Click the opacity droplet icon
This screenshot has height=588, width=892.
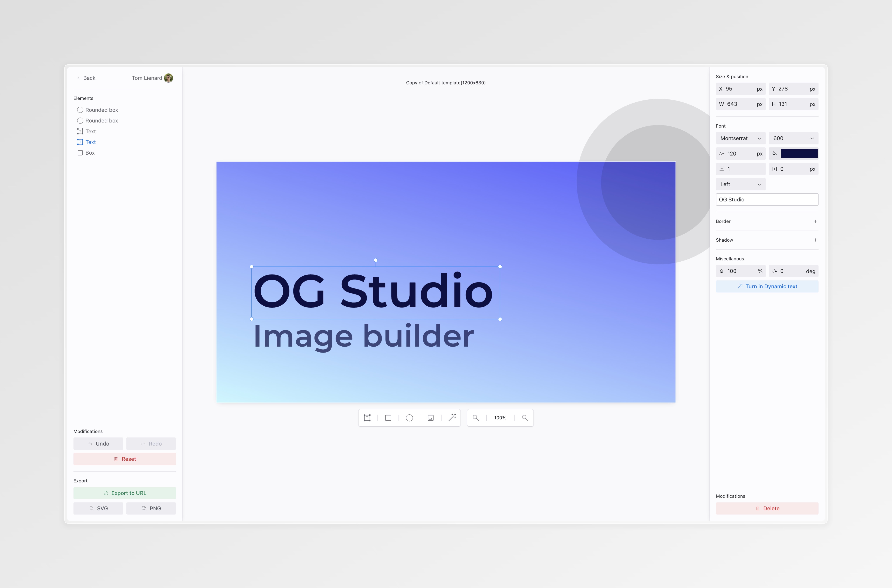(x=721, y=271)
